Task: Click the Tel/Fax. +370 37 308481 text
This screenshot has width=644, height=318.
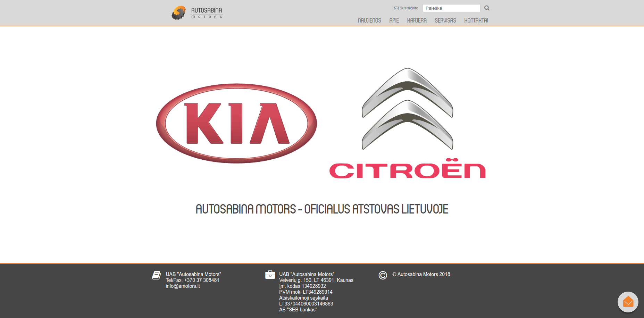Action: coord(192,280)
